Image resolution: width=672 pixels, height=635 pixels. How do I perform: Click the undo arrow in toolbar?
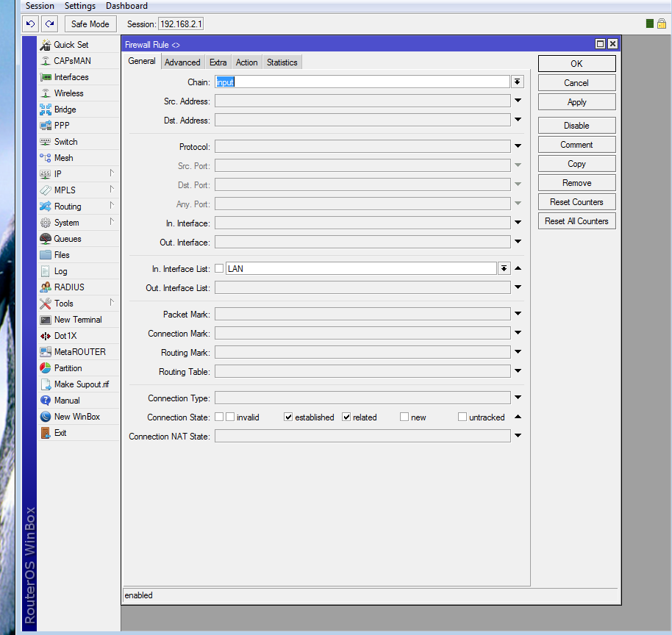click(30, 24)
